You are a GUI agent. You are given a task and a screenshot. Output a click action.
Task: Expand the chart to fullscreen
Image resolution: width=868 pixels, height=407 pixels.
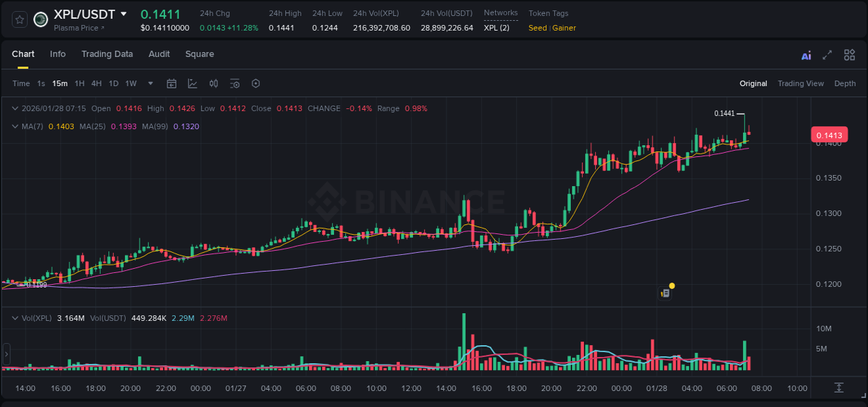click(827, 54)
